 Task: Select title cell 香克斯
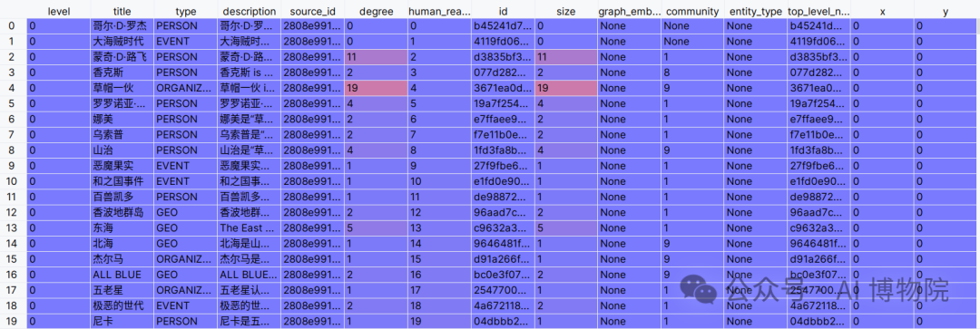[x=122, y=72]
